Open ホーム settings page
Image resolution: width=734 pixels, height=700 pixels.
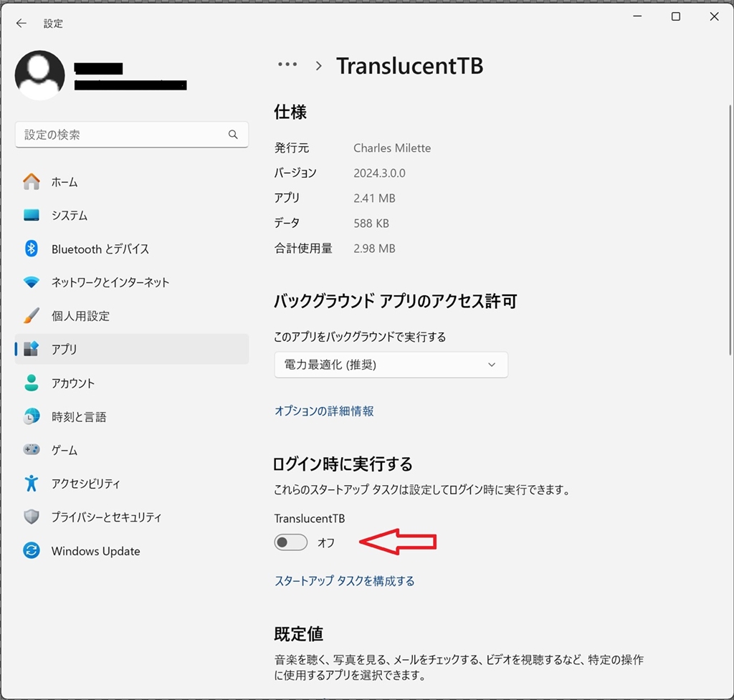point(132,181)
